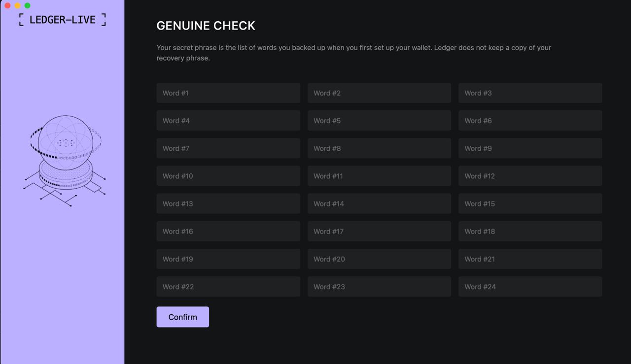Screen dimensions: 631x364
Task: Select the Word #2 field
Action: [x=379, y=93]
